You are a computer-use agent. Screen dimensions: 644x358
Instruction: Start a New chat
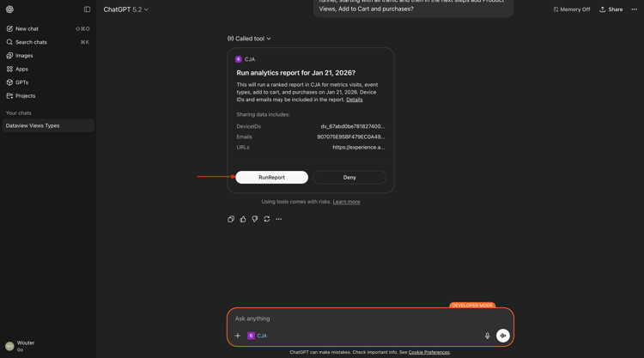[x=48, y=28]
